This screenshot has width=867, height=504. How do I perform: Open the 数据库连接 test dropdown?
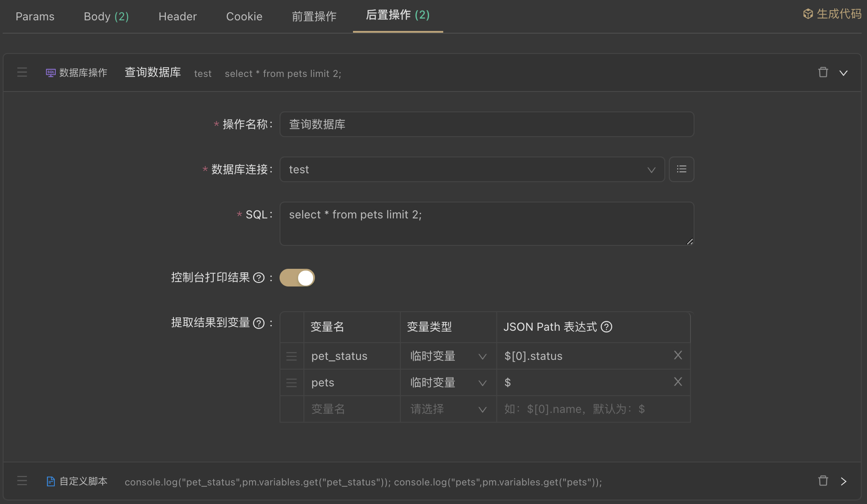(472, 169)
